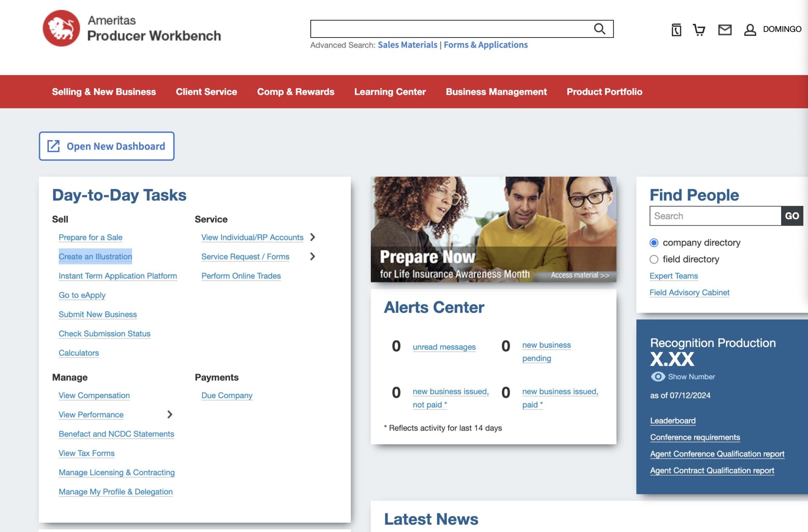Screen dimensions: 808x532
Task: Click the external-link icon on Open New Dashboard
Action: pyautogui.click(x=53, y=146)
